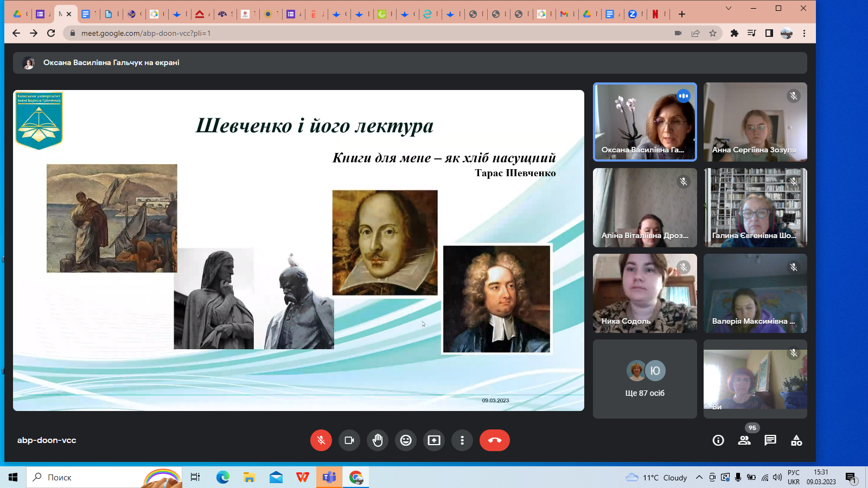Reload the Meet page
The image size is (868, 488).
[51, 33]
